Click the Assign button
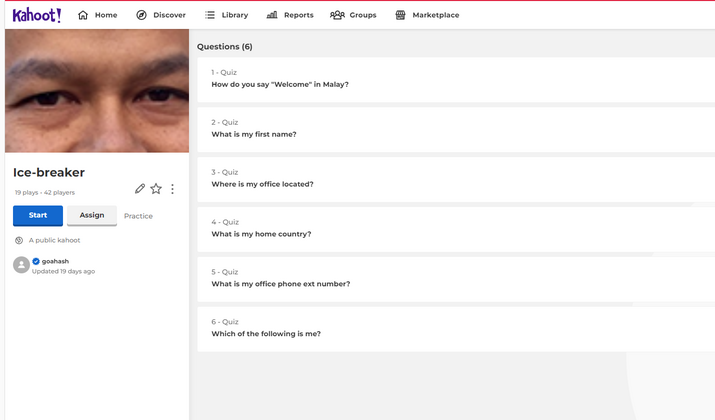This screenshot has width=715, height=420. coord(92,215)
